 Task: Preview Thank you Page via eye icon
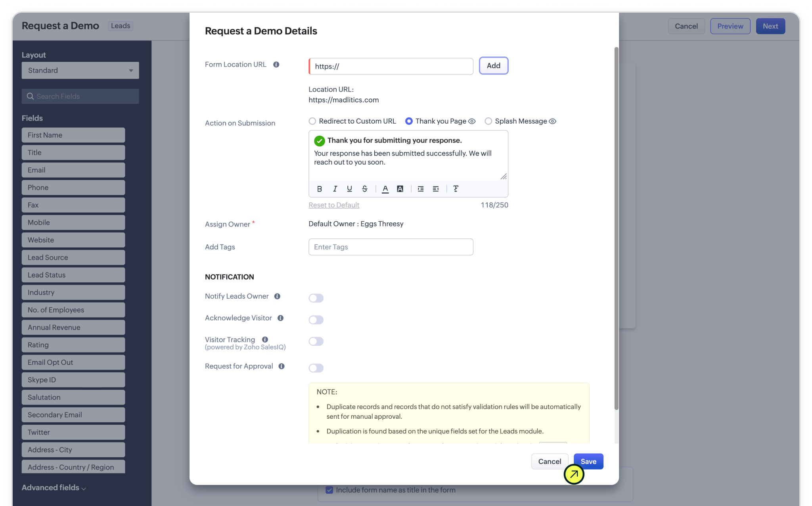tap(472, 121)
